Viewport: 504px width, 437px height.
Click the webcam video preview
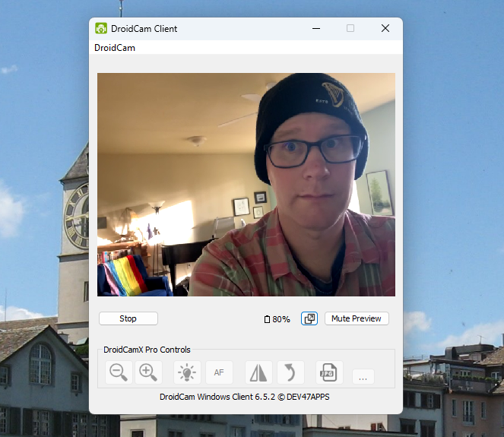click(x=246, y=185)
